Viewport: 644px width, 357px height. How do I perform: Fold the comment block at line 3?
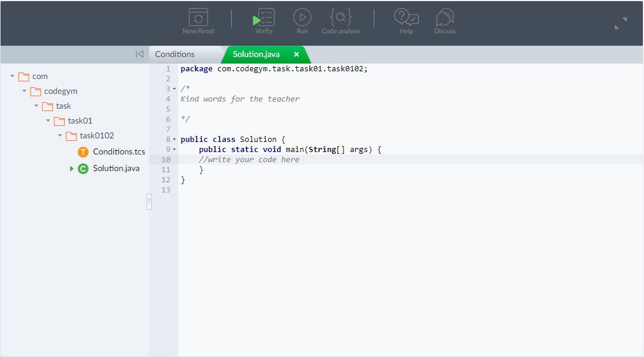175,89
